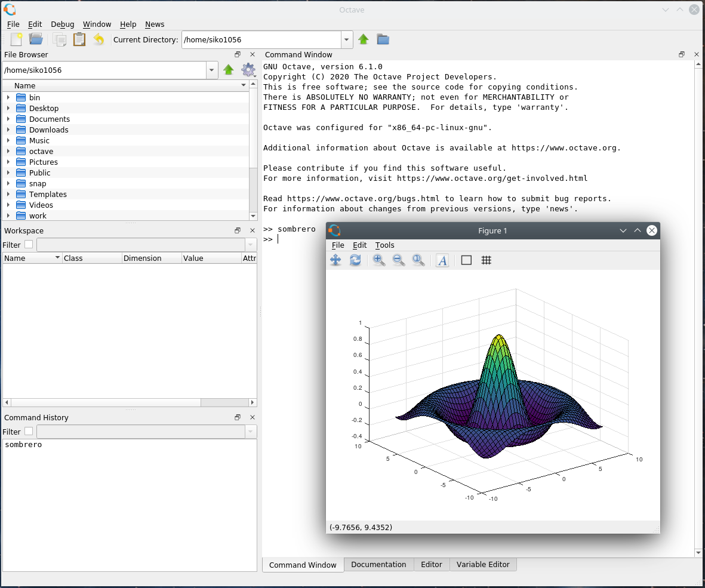This screenshot has height=588, width=705.
Task: Select the Insert Text tool in Figure
Action: pyautogui.click(x=442, y=260)
